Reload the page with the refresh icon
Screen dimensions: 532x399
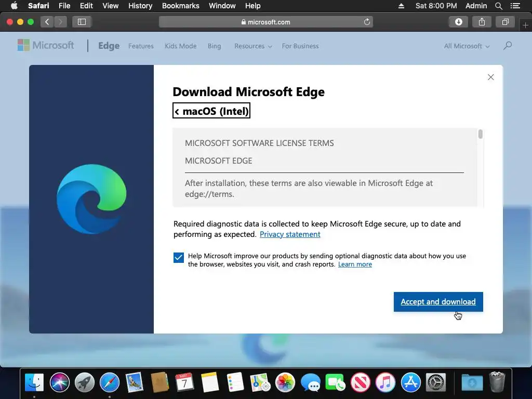click(x=367, y=22)
